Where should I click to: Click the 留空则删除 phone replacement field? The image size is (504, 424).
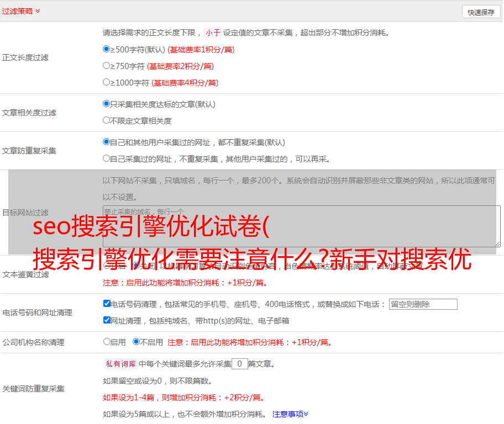(x=423, y=304)
